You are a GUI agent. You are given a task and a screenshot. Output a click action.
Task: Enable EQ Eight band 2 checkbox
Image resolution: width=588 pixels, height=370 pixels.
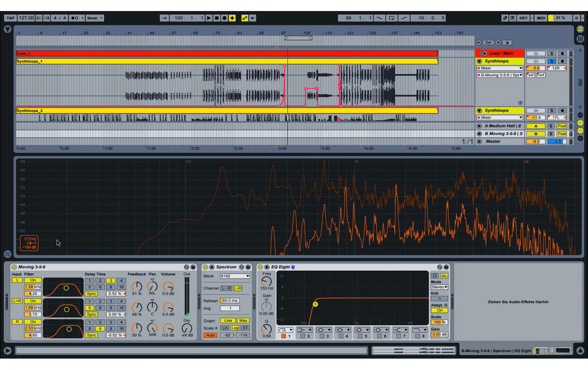(x=303, y=336)
